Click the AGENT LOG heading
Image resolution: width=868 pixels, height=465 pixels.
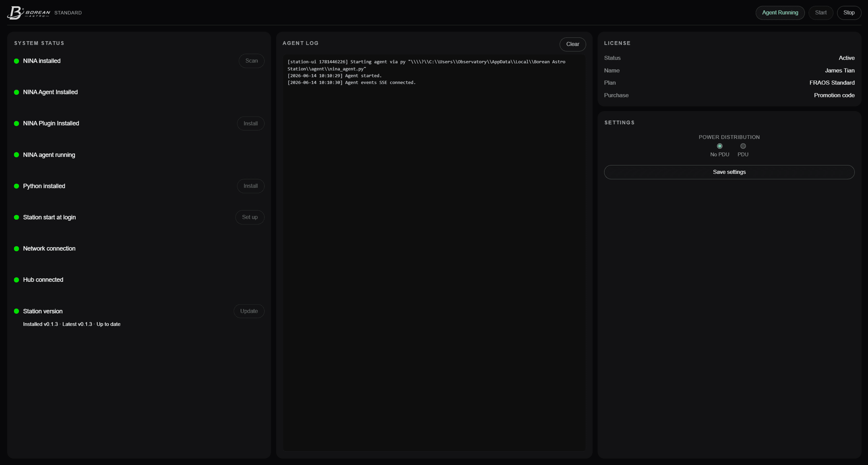coord(300,43)
